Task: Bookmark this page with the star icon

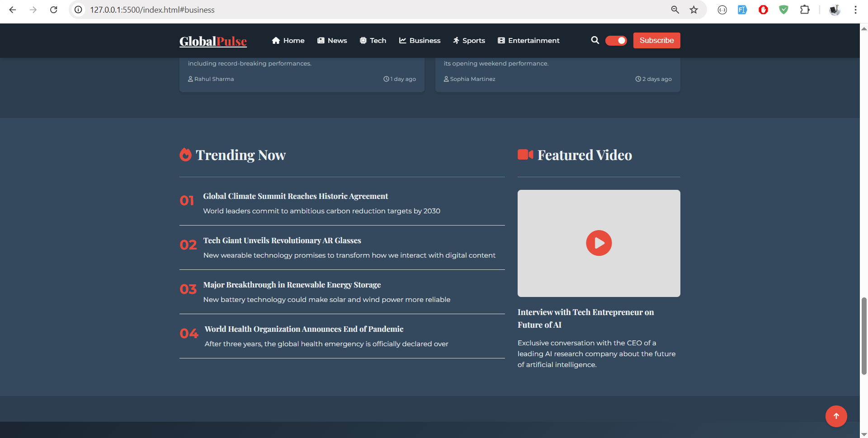Action: (694, 9)
